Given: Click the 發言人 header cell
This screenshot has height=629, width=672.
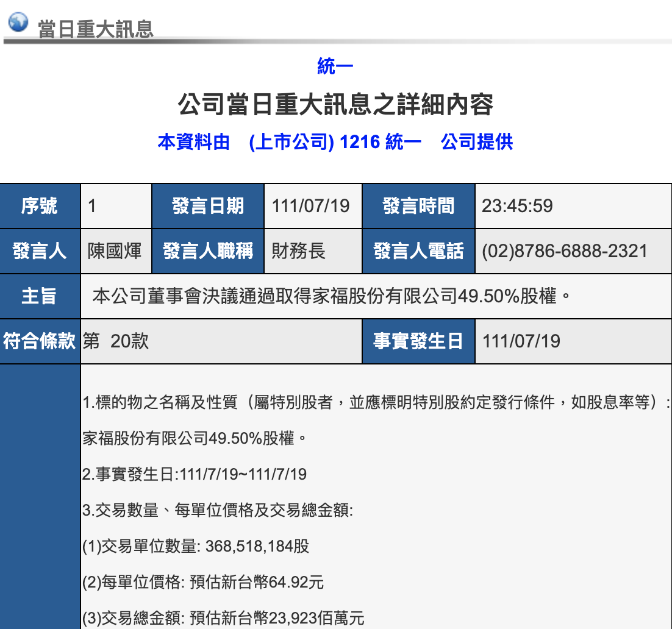Looking at the screenshot, I should click(x=40, y=251).
